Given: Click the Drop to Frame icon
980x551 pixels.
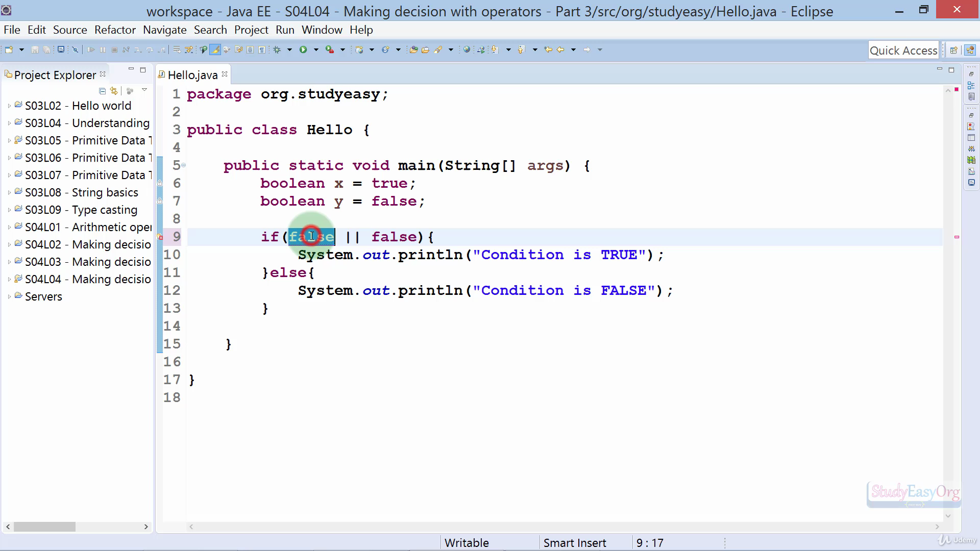Looking at the screenshot, I should click(177, 49).
